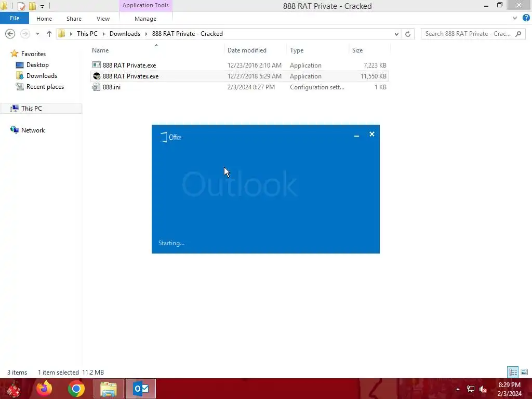Open the Quick Access Toolbar customize dropdown

42,6
